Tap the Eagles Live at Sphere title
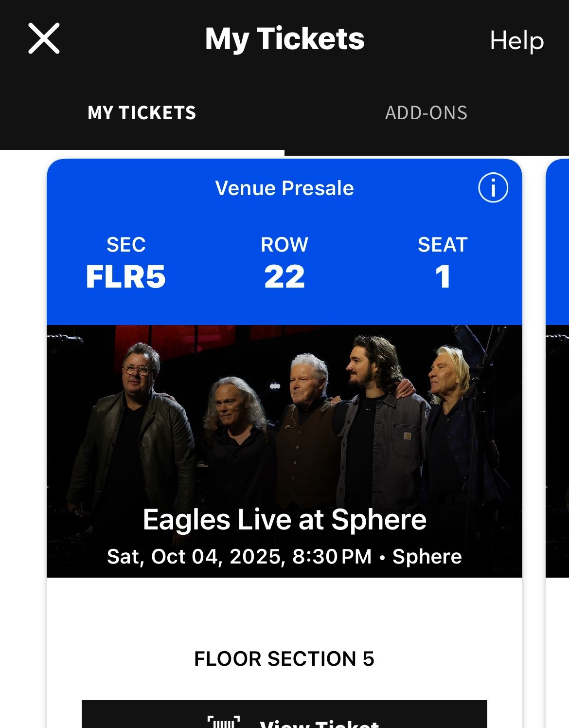 (284, 520)
